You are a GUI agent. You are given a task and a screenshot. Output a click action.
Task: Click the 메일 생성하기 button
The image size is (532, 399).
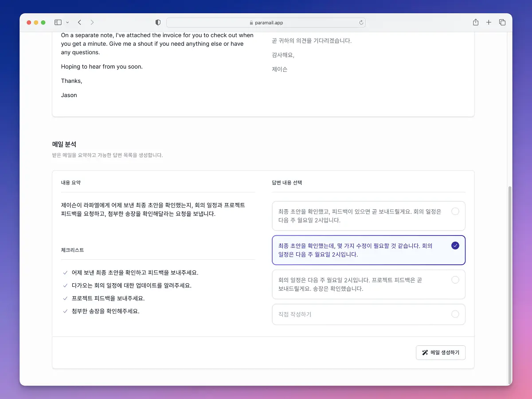pyautogui.click(x=441, y=352)
